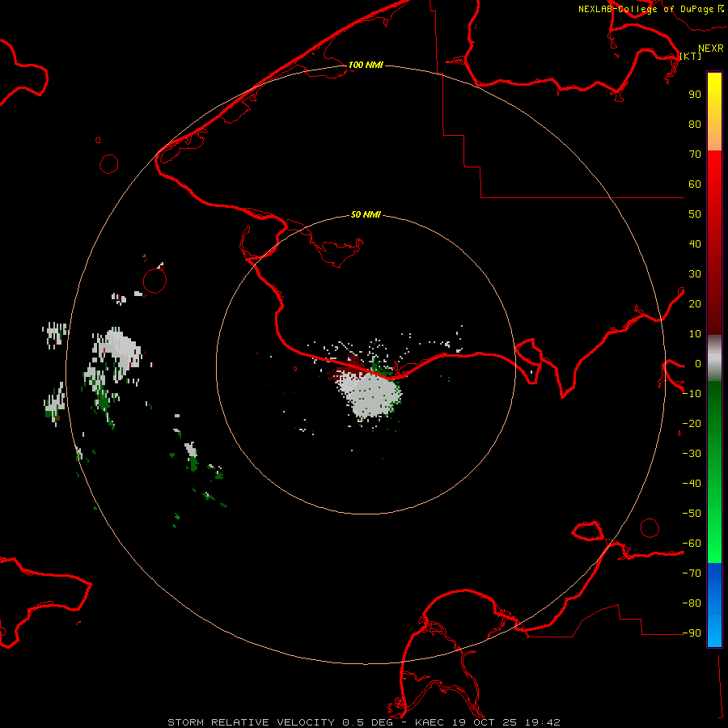
Task: Click the blue segment of the color bar
Action: (x=714, y=605)
